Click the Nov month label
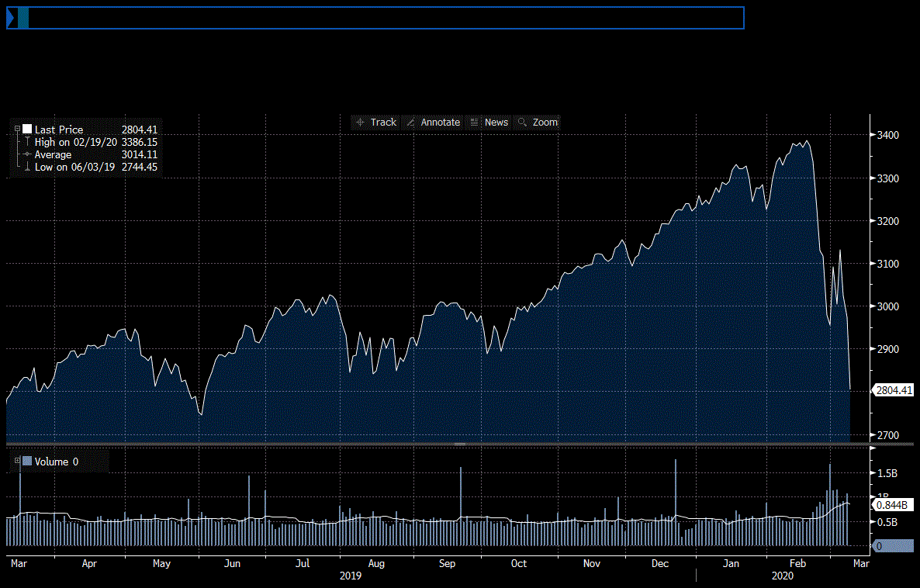This screenshot has height=588, width=920. point(591,563)
